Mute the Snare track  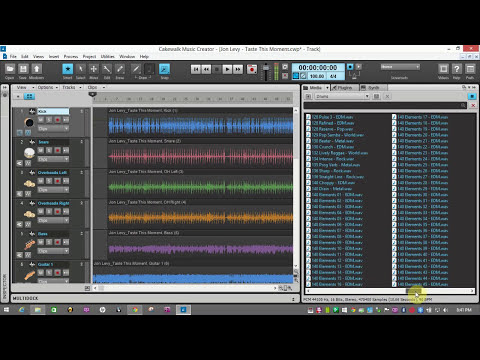point(41,150)
